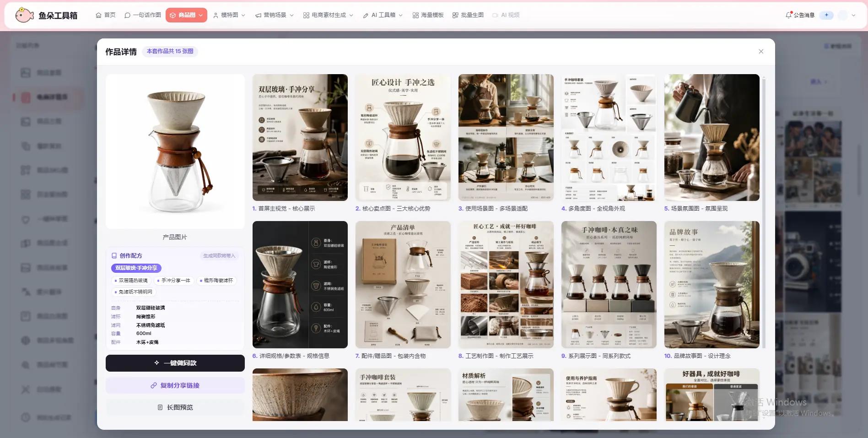The height and width of the screenshot is (438, 868).
Task: Expand the 商品图 nav dropdown
Action: pos(186,15)
